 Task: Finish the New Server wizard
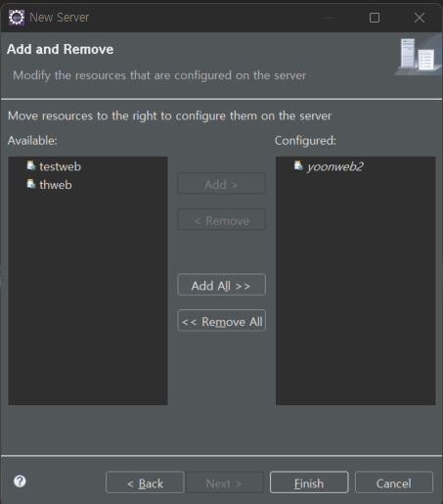point(309,482)
